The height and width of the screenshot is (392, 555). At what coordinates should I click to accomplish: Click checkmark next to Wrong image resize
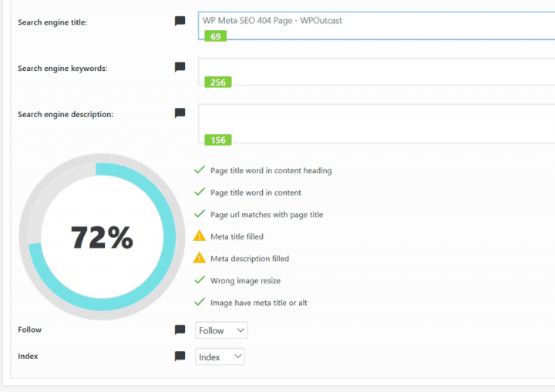(x=199, y=280)
